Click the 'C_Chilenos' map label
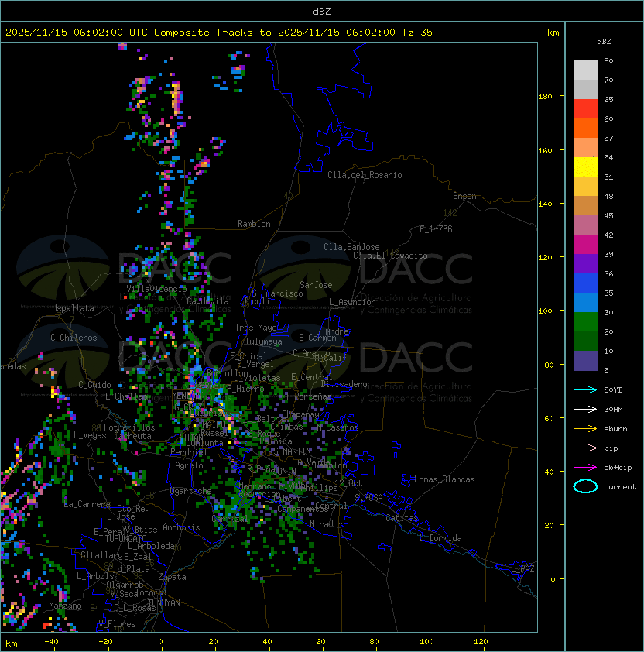Image resolution: width=644 pixels, height=652 pixels. click(x=74, y=338)
